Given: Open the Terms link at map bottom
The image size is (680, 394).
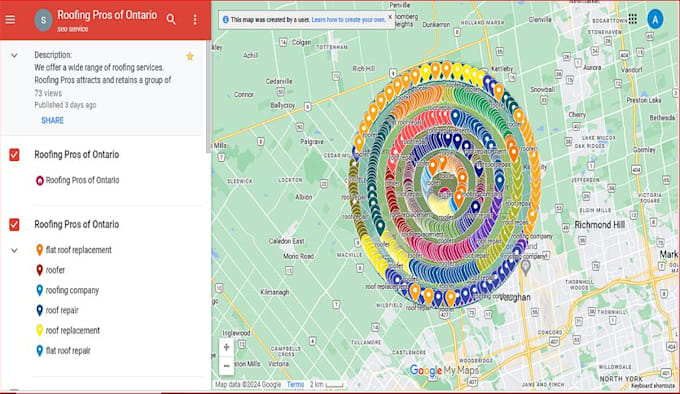Looking at the screenshot, I should 295,384.
